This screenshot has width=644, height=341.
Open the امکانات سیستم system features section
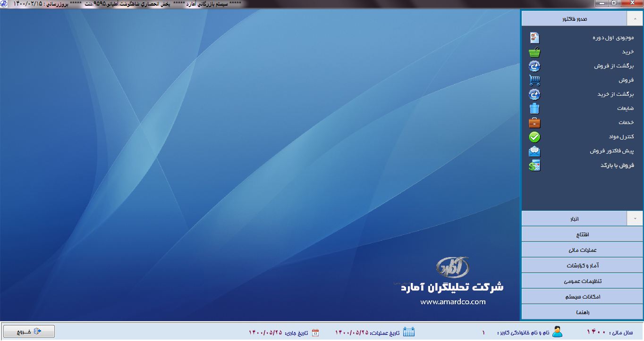coord(582,297)
